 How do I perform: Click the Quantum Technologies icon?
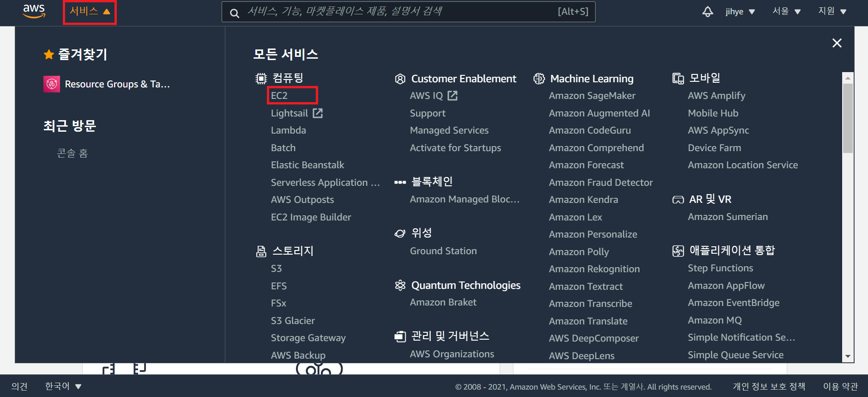click(400, 285)
